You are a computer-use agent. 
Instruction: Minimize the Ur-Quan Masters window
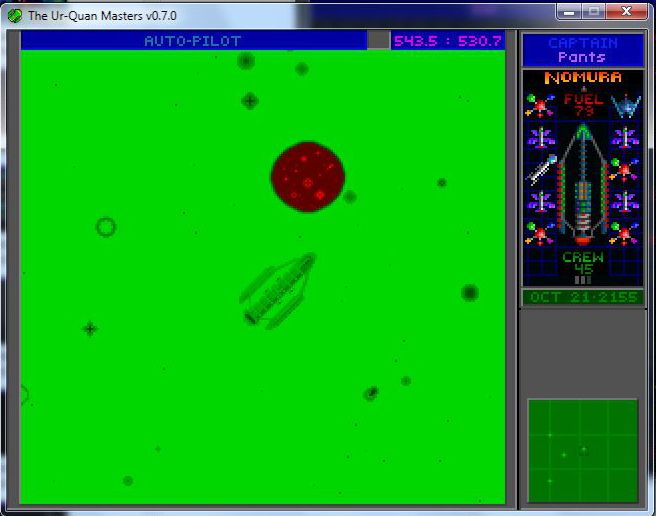click(x=569, y=12)
